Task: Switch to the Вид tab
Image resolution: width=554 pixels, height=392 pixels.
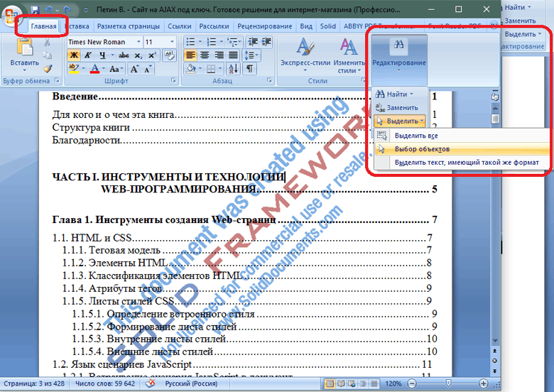Action: (306, 26)
